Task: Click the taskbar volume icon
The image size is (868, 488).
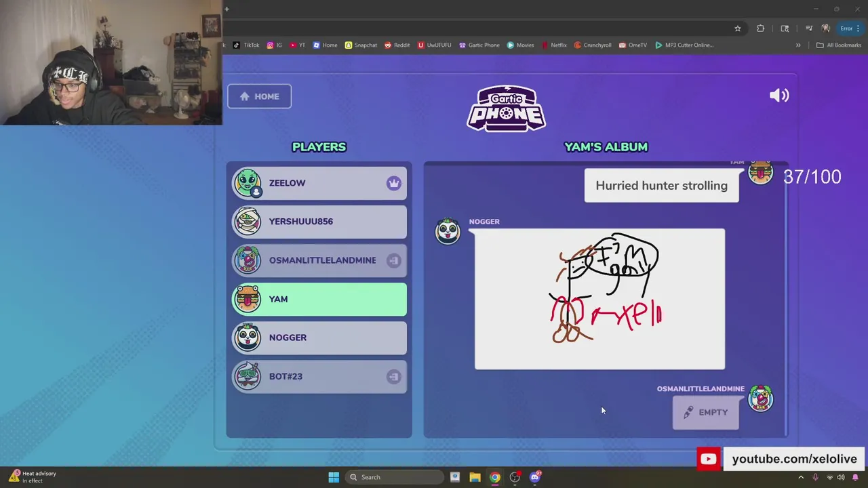Action: (841, 477)
